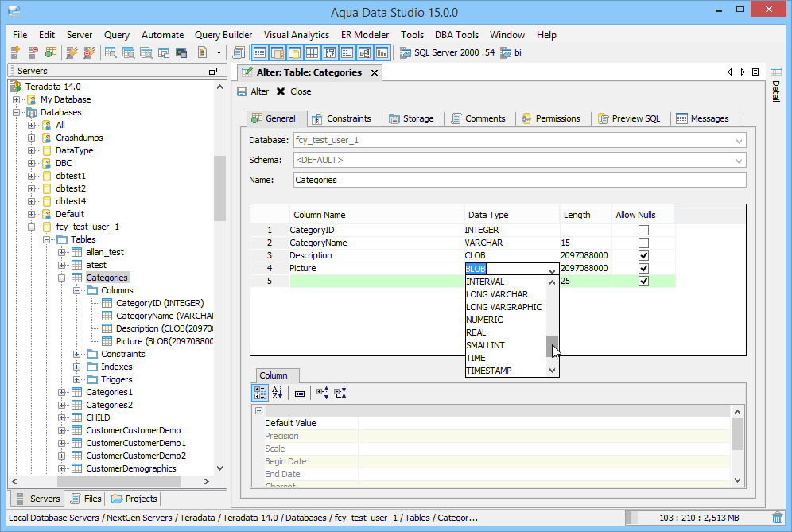Click the trash can icon in status bar
The image size is (792, 532).
pos(778,518)
